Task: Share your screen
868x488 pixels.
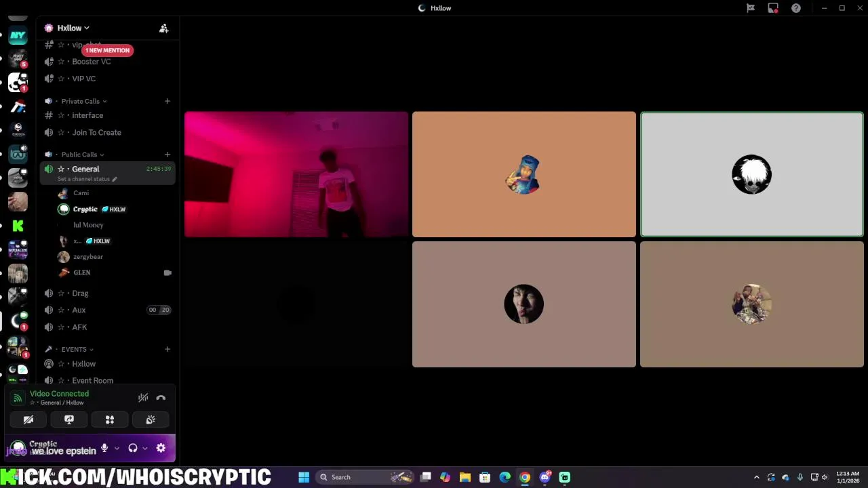Action: pyautogui.click(x=69, y=420)
